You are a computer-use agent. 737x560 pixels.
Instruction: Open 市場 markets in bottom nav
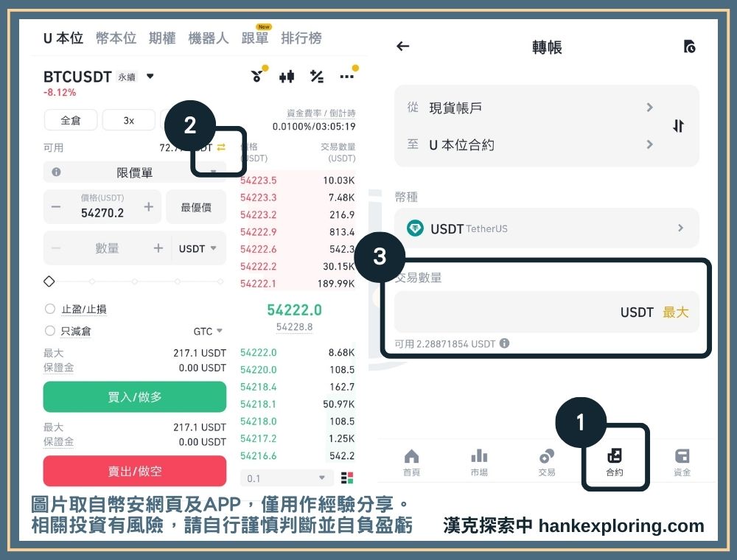tap(479, 462)
